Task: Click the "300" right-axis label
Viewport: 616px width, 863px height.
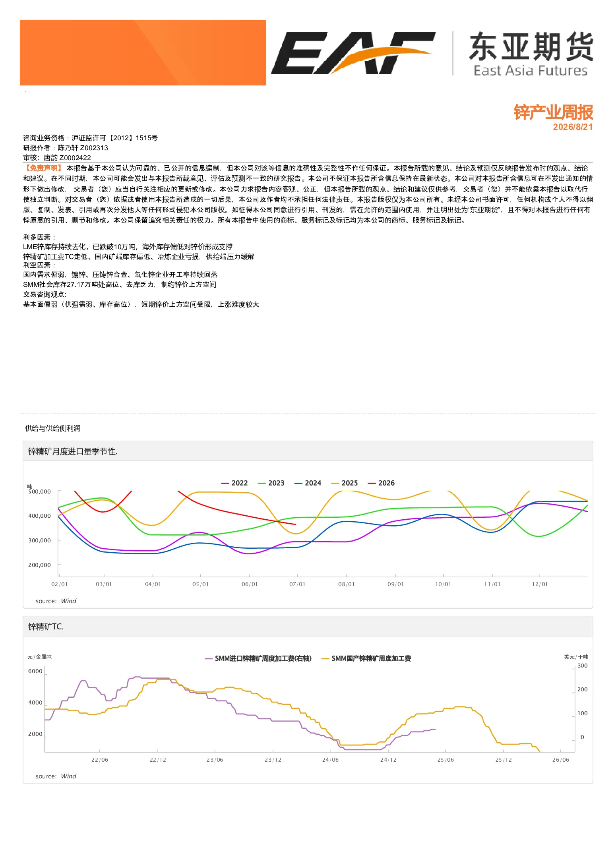Action: 583,666
